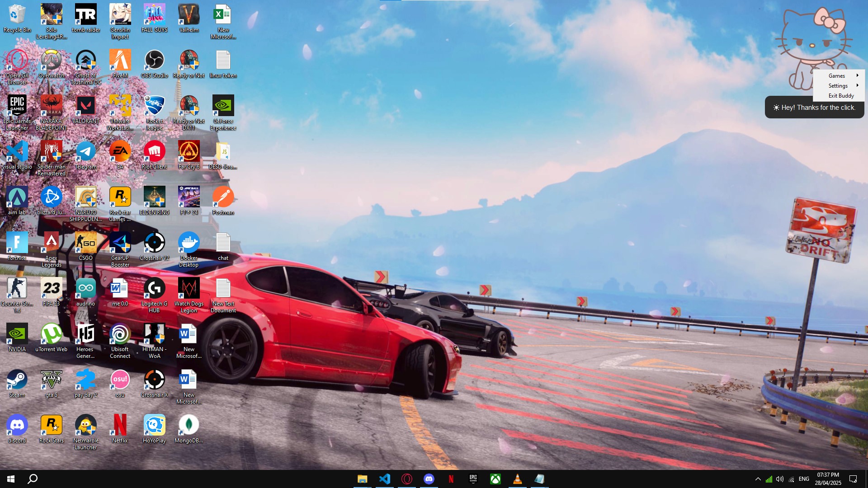Select the Opera GX Browser shortcut
The image size is (868, 488).
[x=17, y=67]
